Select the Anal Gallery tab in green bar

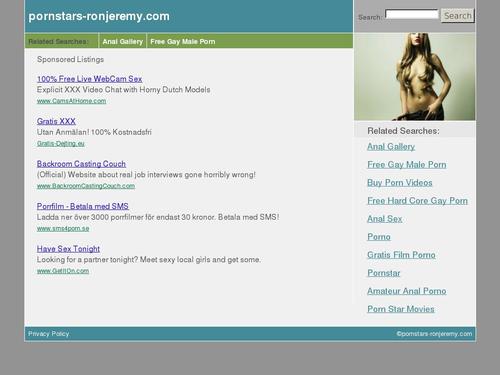pyautogui.click(x=123, y=41)
